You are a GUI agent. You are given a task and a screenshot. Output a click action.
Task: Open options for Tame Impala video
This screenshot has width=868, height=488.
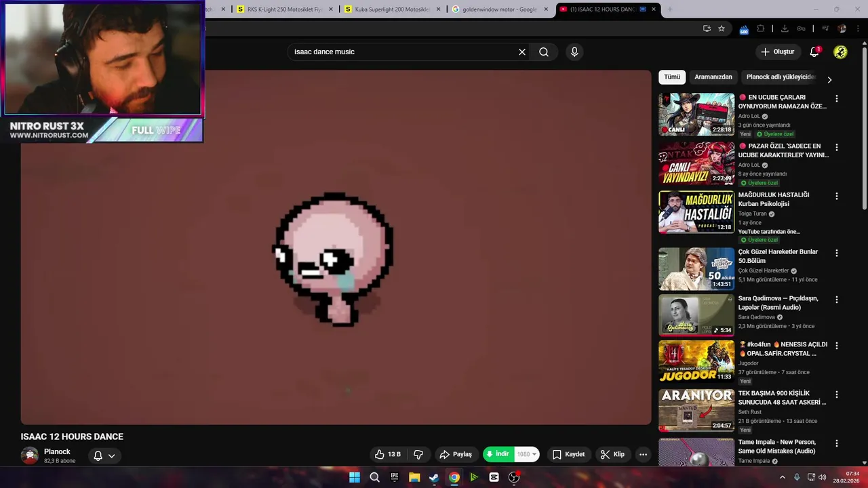[x=836, y=443]
